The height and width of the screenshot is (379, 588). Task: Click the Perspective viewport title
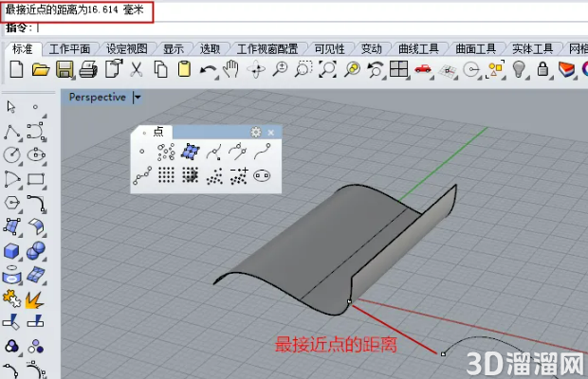[x=97, y=97]
